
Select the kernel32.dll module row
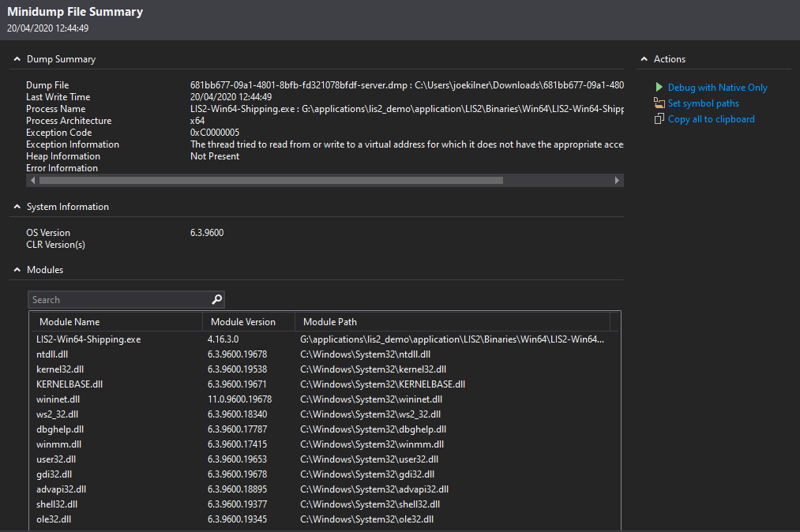point(325,369)
